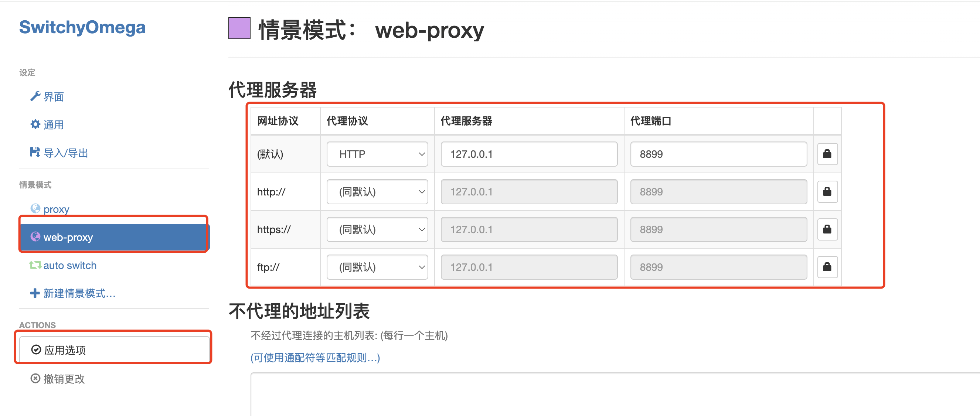980x416 pixels.
Task: Click the 代理服务器 column header
Action: pos(466,121)
